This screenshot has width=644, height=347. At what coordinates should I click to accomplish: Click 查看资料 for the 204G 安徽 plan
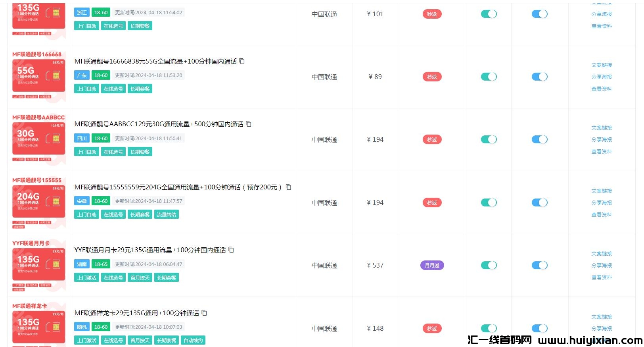[602, 214]
